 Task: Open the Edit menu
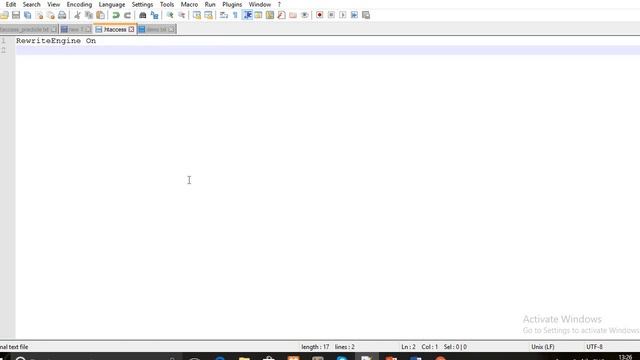click(x=11, y=4)
